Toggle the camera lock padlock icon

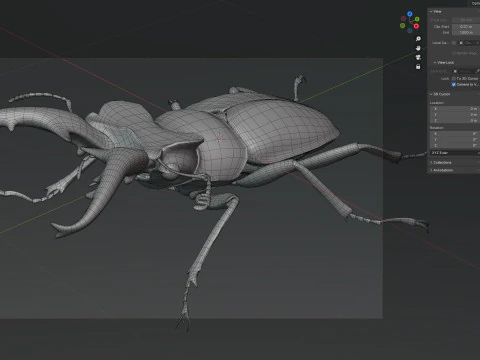point(418,67)
